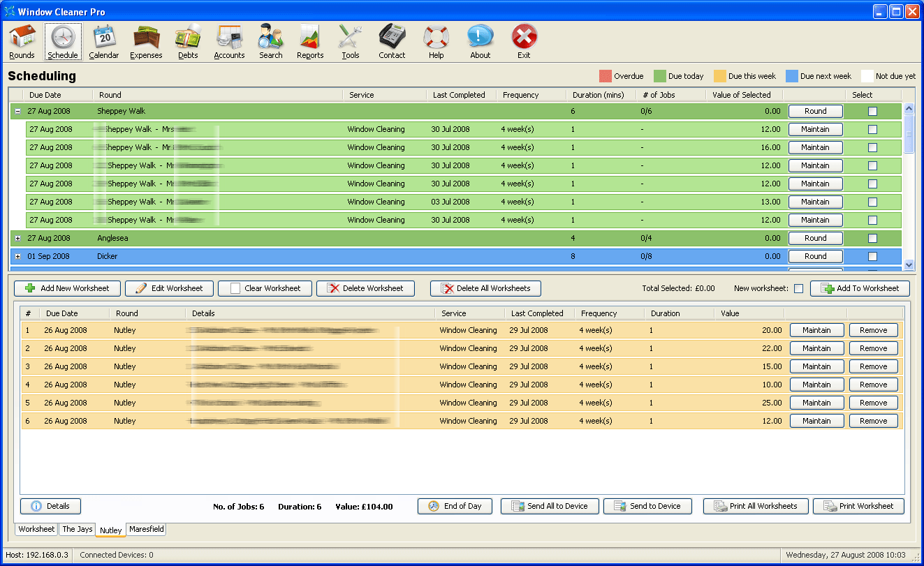Expand the Dicker round group
This screenshot has height=566, width=924.
click(x=17, y=256)
